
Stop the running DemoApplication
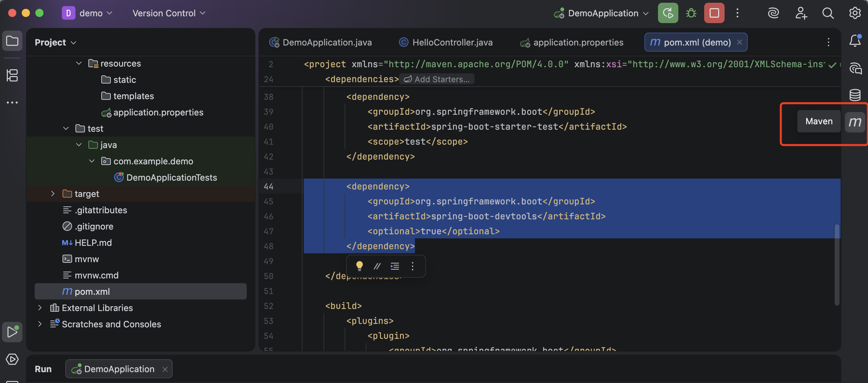tap(714, 13)
